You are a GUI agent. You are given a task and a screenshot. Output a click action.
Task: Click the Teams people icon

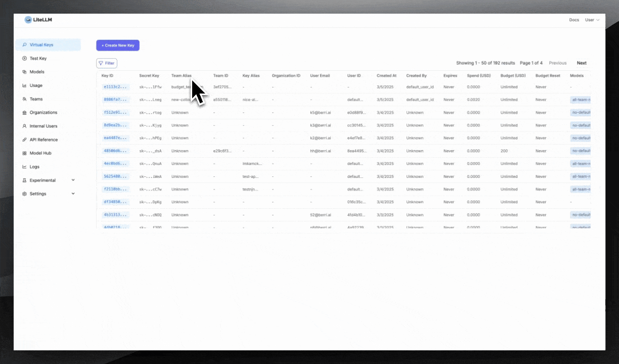24,99
